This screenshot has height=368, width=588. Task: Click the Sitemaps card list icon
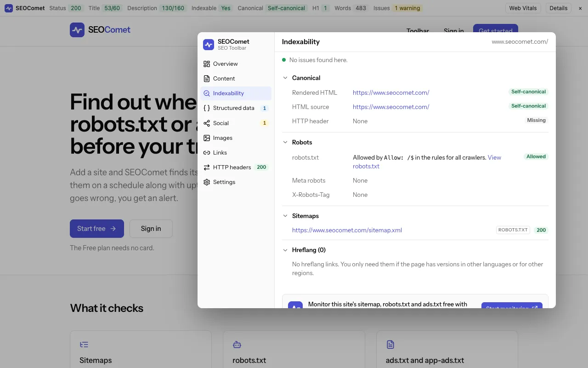point(84,345)
